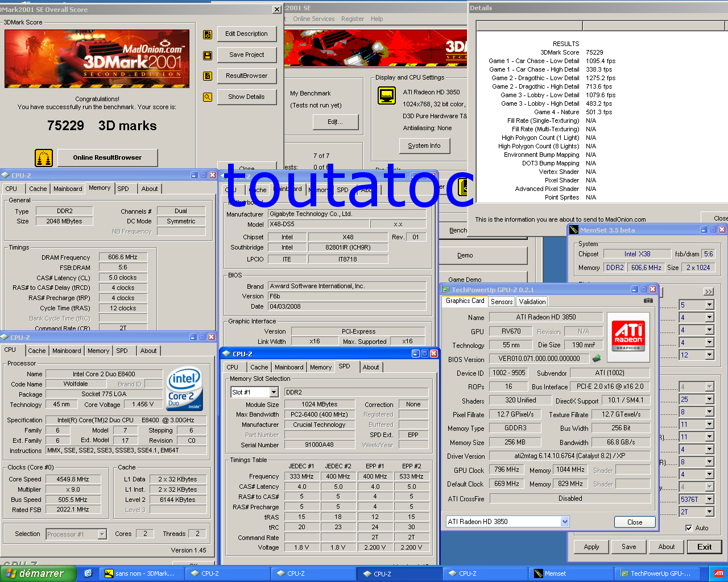
Task: Click the yellow icon beside Online ResultBrowser
Action: pos(44,157)
